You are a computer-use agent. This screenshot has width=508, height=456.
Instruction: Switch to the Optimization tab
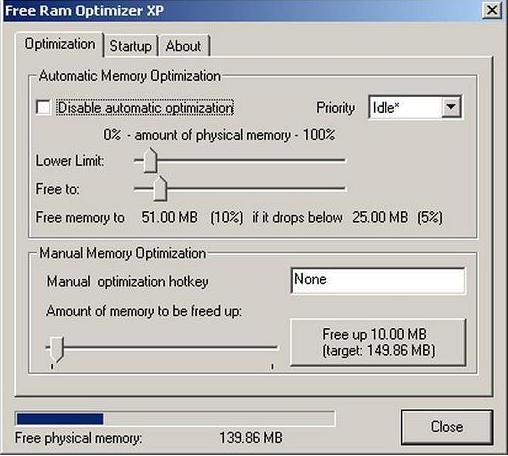click(x=60, y=44)
